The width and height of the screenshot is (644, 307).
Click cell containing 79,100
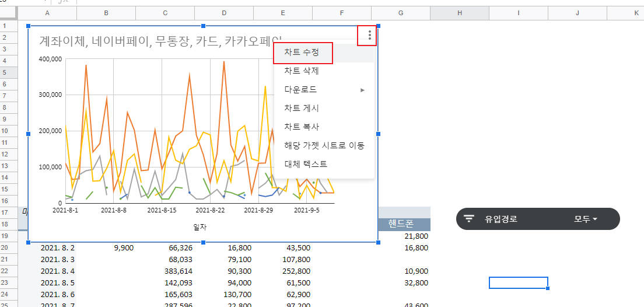coord(224,259)
